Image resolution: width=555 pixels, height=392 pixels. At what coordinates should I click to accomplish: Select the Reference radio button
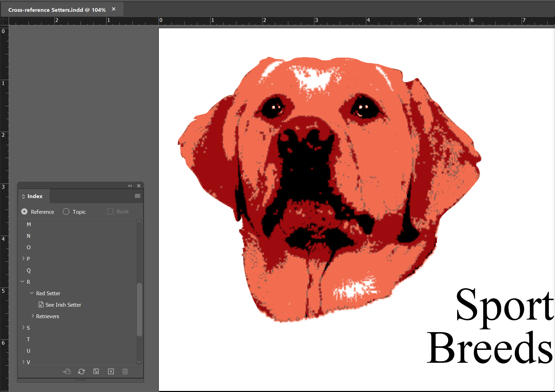[x=24, y=212]
